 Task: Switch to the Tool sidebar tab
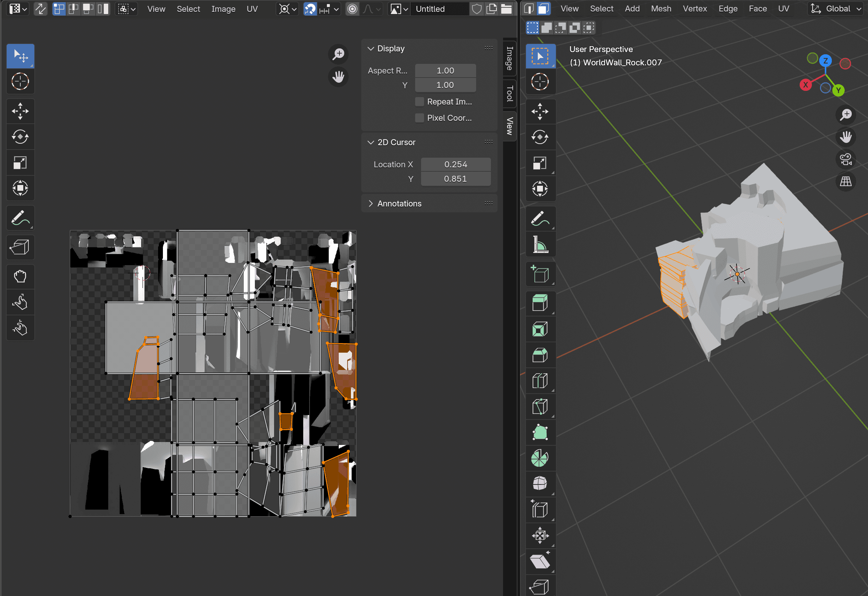(x=509, y=93)
